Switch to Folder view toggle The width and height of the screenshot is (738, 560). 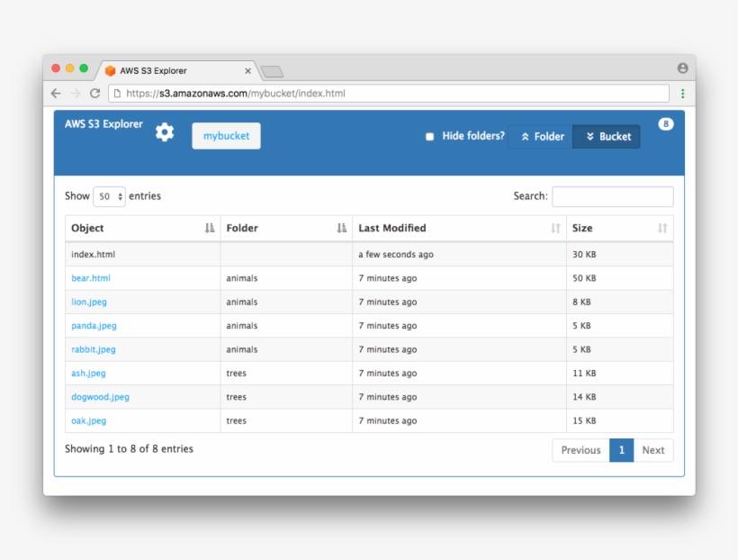pyautogui.click(x=541, y=137)
